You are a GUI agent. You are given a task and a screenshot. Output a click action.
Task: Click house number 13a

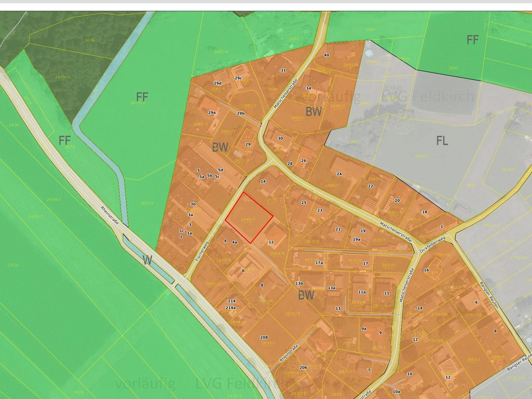pyautogui.click(x=332, y=288)
